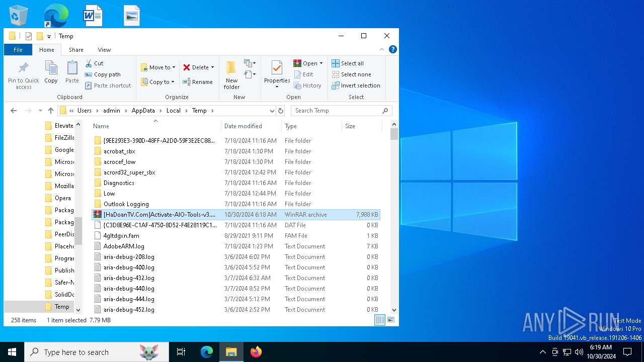This screenshot has height=362, width=644.
Task: Click the Windows Start button
Action: point(12,352)
